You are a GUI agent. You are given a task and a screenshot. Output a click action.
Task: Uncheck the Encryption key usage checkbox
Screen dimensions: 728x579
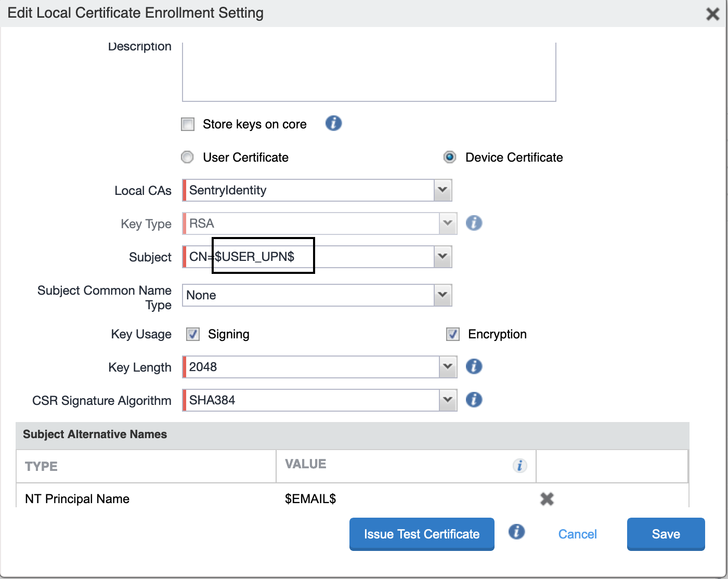click(x=453, y=334)
